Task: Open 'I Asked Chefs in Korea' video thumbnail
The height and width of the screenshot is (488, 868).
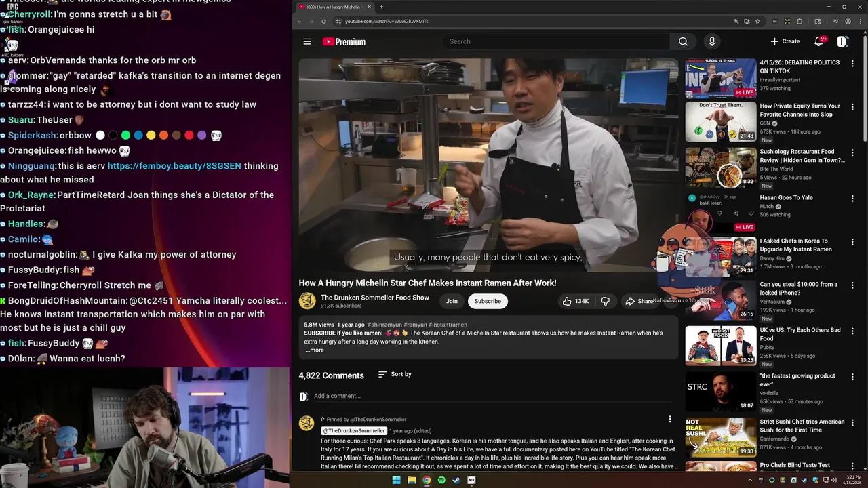Action: [720, 256]
